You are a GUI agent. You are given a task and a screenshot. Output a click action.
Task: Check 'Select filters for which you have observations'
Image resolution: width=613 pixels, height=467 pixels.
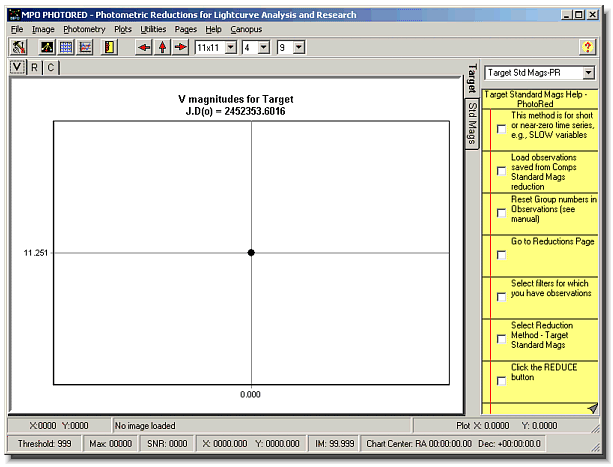coord(501,297)
